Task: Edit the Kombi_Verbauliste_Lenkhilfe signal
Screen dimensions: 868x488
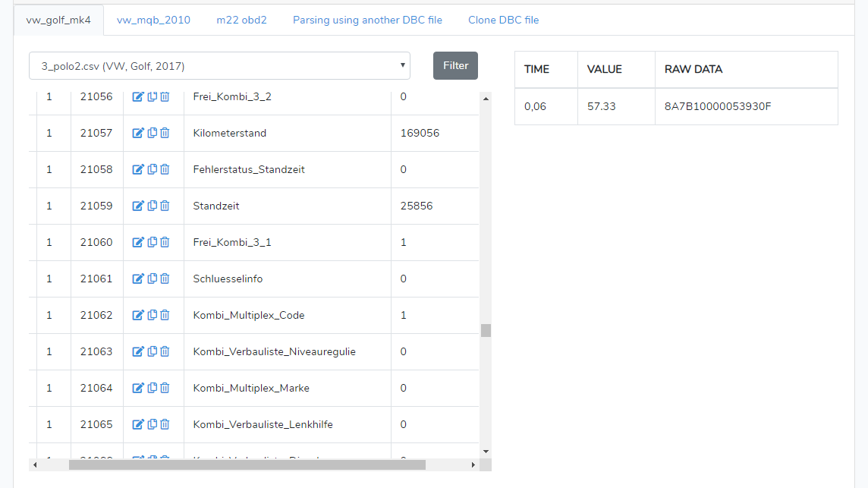Action: 138,424
